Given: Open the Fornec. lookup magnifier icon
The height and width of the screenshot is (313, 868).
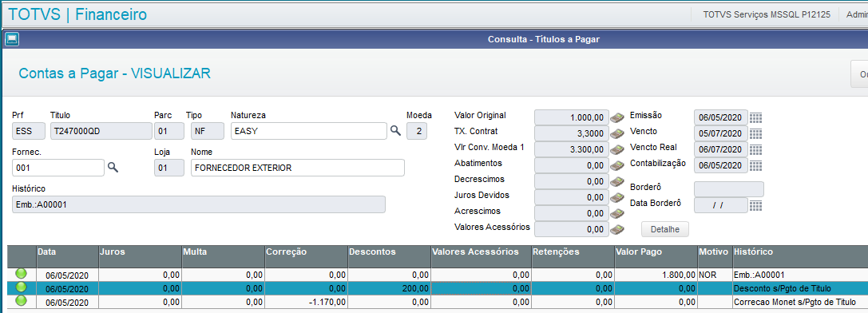Looking at the screenshot, I should pos(113,168).
